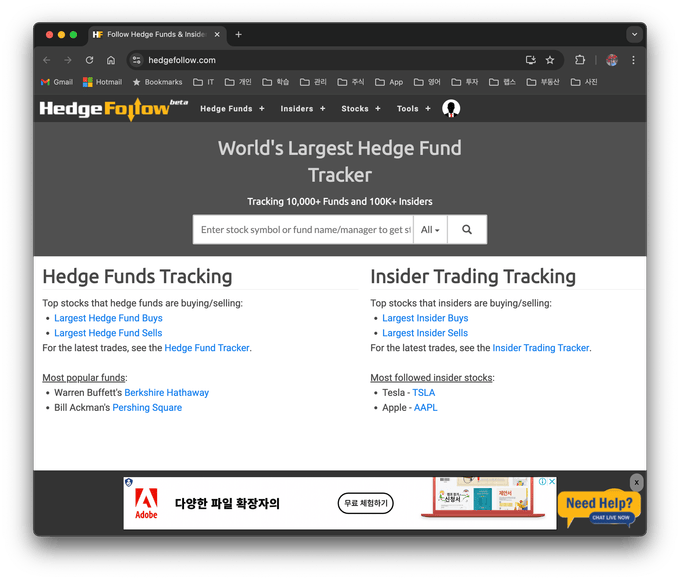Image resolution: width=680 pixels, height=580 pixels.
Task: Open Largest Hedge Fund Sells link
Action: click(108, 333)
